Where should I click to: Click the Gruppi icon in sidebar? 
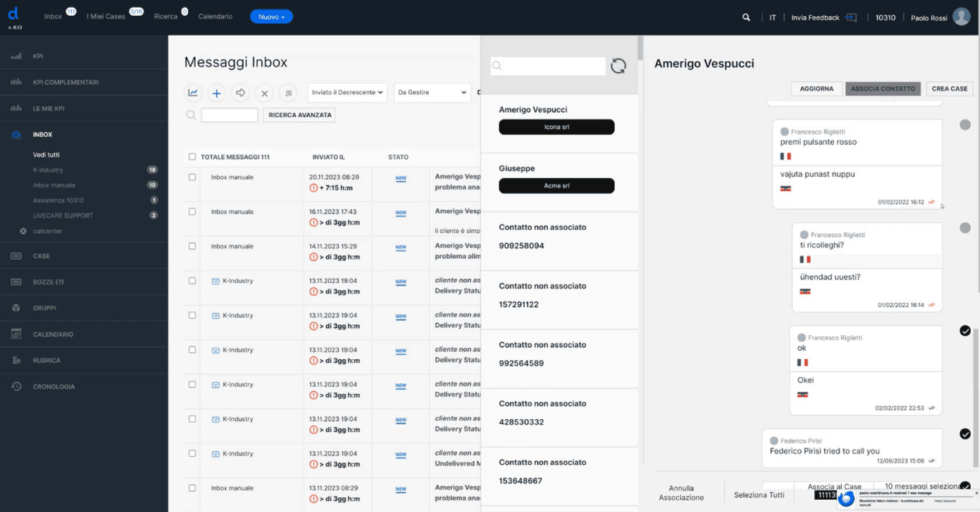pyautogui.click(x=16, y=308)
